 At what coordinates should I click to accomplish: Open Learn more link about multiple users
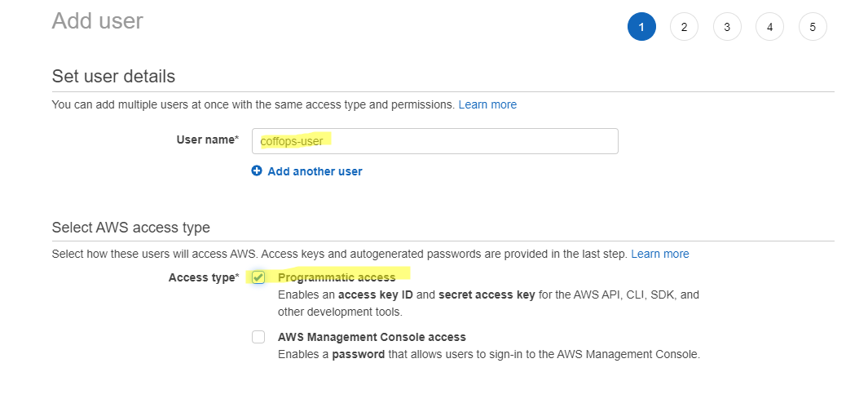pyautogui.click(x=487, y=104)
